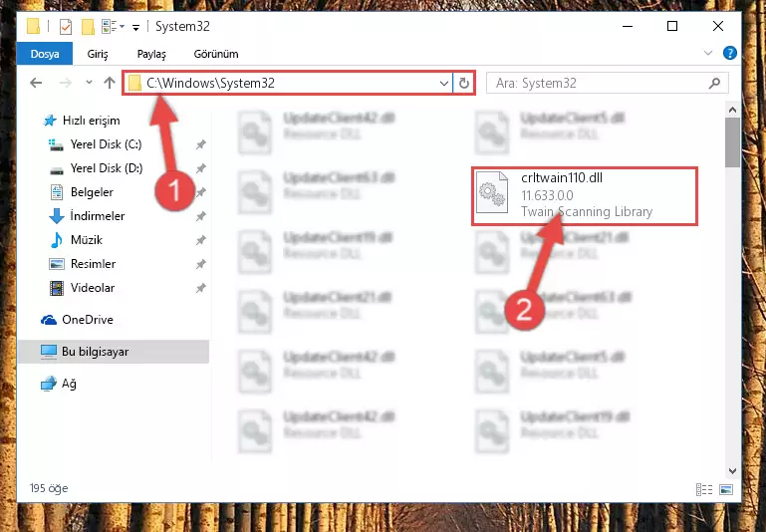Open the Help question mark icon
Viewport: 766px width, 532px height.
[729, 53]
